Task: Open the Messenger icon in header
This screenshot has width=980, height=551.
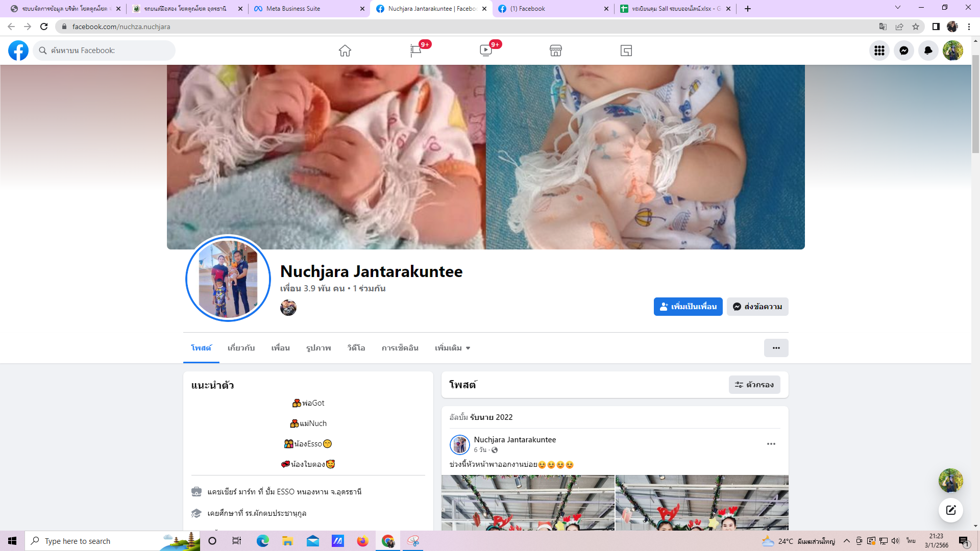Action: coord(904,51)
